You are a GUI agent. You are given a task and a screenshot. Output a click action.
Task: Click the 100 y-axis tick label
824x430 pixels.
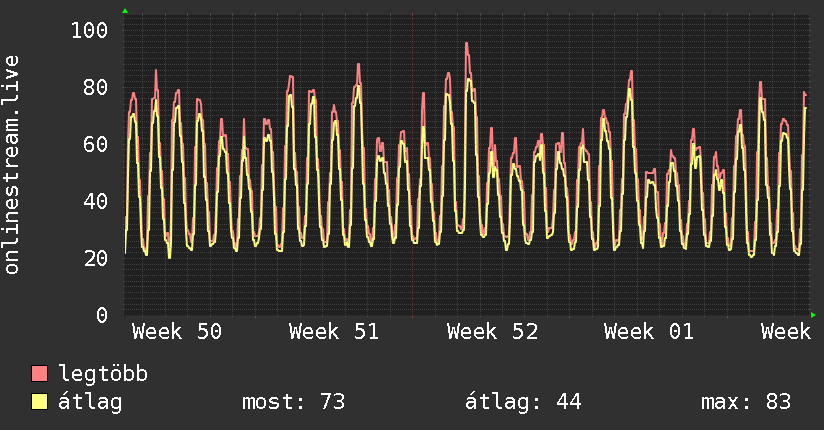pos(89,30)
